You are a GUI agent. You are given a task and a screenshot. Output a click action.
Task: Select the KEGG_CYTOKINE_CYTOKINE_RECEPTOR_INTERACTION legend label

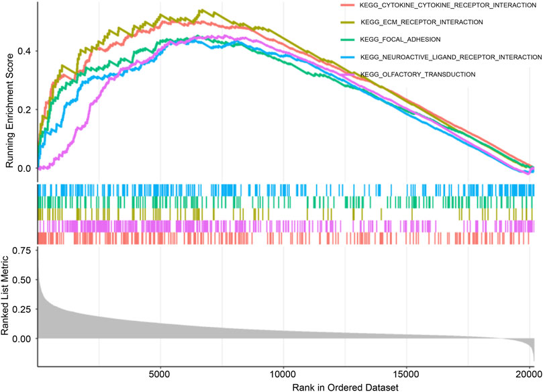pyautogui.click(x=448, y=5)
